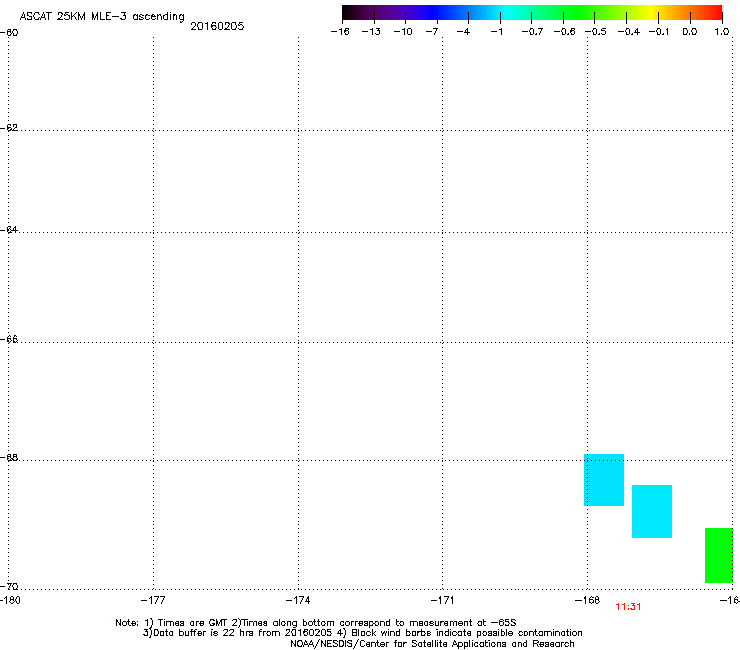
Task: Click the -66 latitude axis label
Action: pyautogui.click(x=9, y=340)
